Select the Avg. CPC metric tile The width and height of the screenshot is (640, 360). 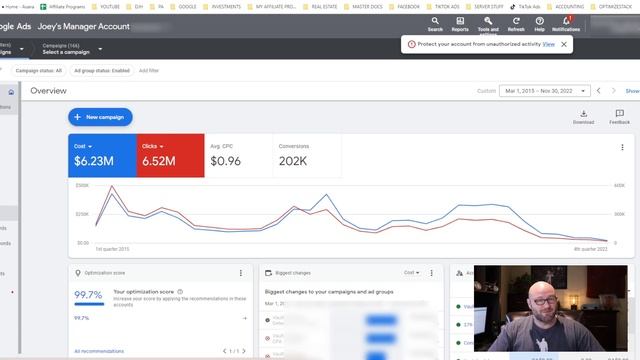pyautogui.click(x=238, y=156)
